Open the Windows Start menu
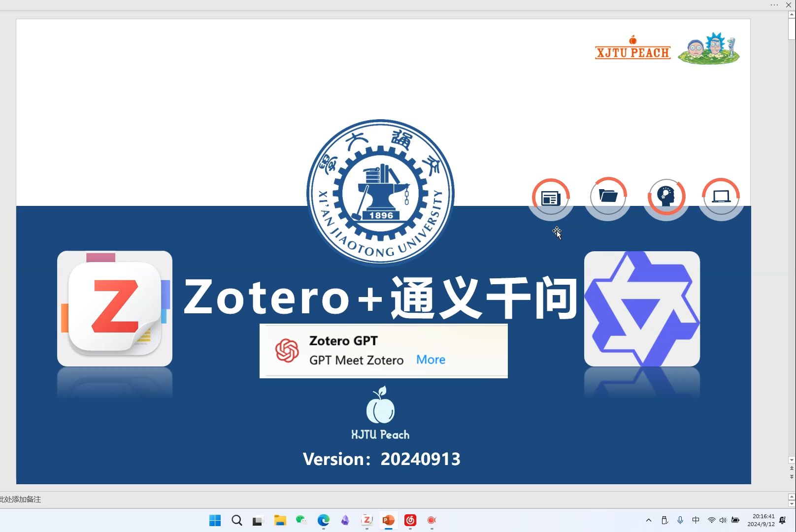Viewport: 796px width, 532px height. click(x=215, y=520)
